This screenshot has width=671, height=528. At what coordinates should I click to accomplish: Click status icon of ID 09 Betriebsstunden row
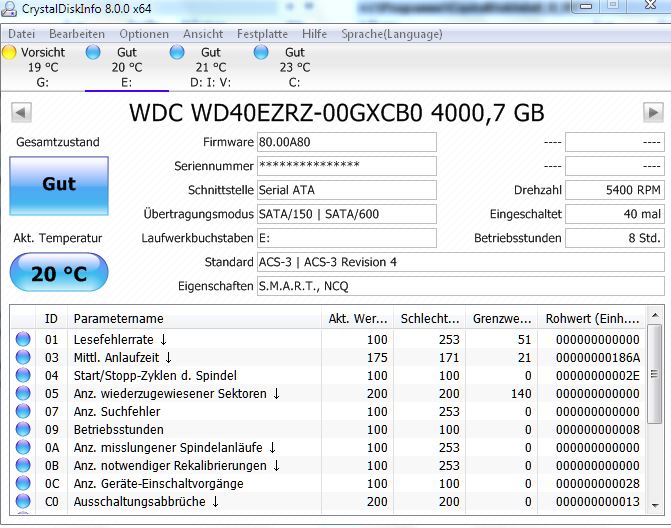(23, 429)
